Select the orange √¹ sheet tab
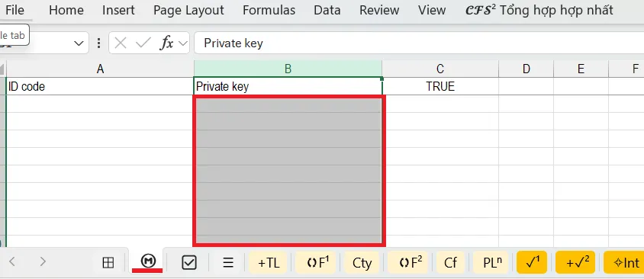 click(x=532, y=262)
